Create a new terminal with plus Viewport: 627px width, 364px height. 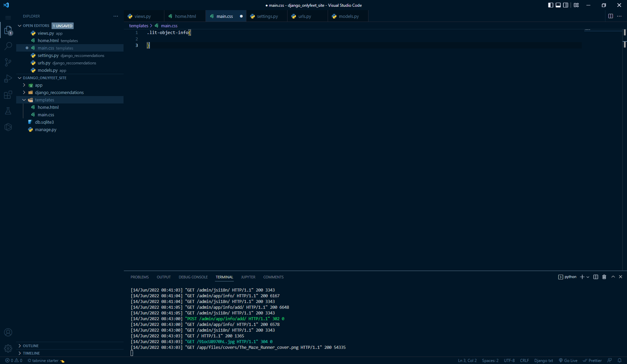(582, 277)
